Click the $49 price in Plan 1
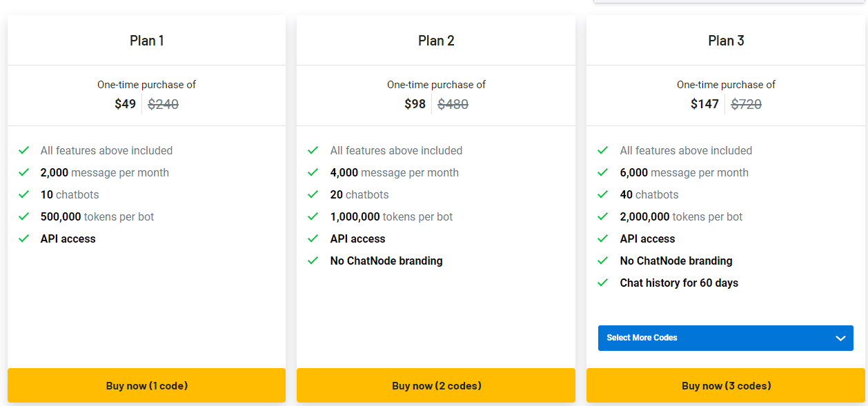The image size is (868, 406). pyautogui.click(x=125, y=104)
